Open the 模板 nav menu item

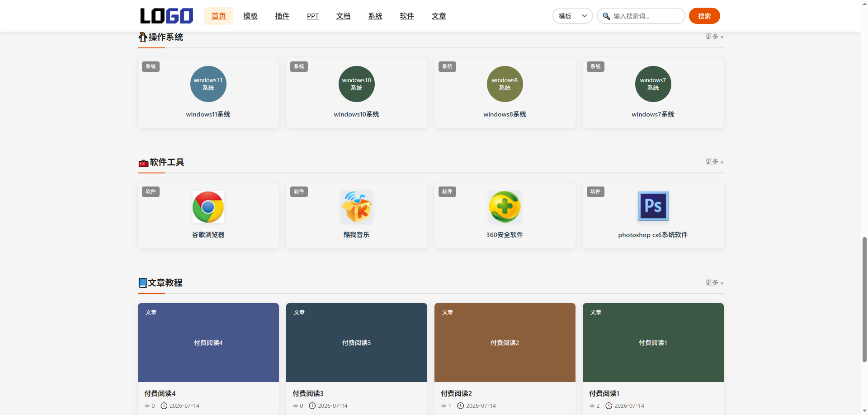click(x=250, y=16)
